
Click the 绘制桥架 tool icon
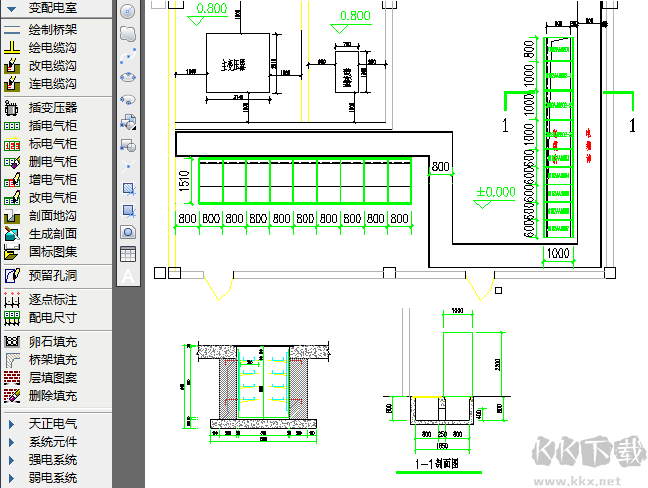pos(12,30)
